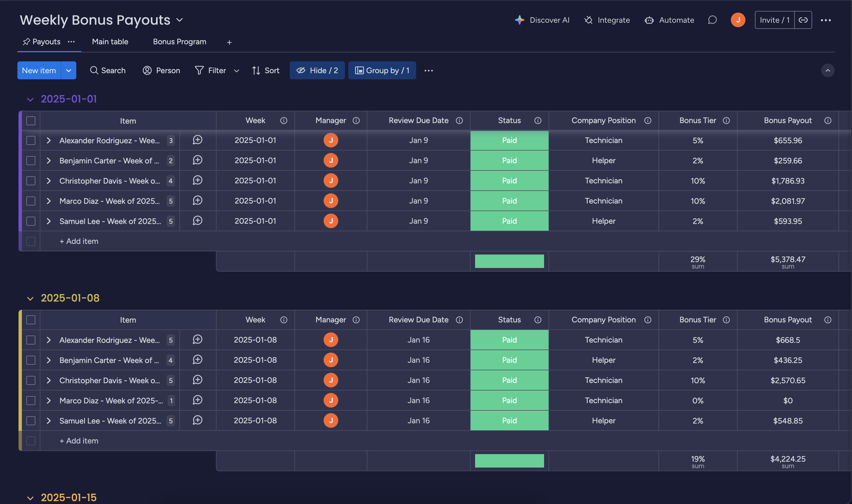
Task: Expand subitems of Christopher Davis 2025-01-08 row
Action: point(49,380)
